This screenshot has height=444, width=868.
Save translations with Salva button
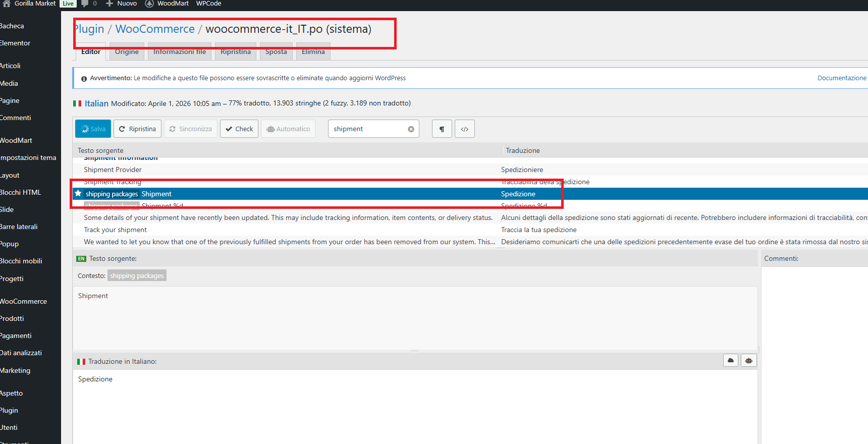[x=93, y=129]
